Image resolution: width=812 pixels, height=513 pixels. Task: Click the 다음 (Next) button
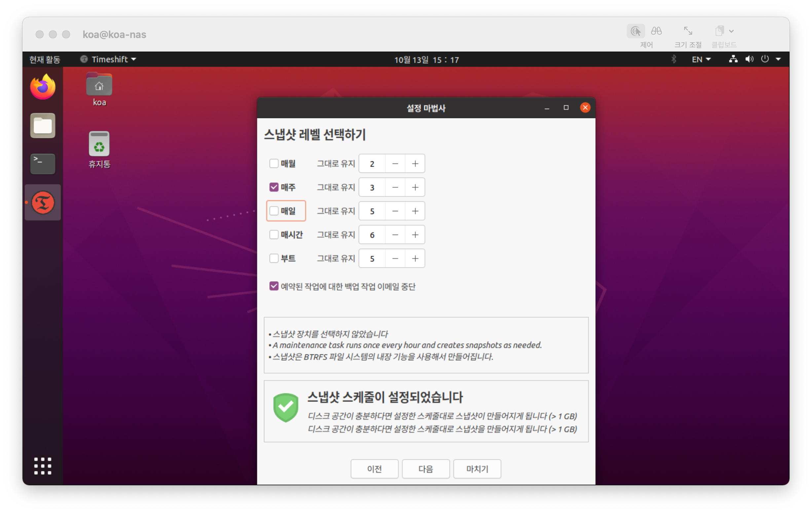click(425, 469)
